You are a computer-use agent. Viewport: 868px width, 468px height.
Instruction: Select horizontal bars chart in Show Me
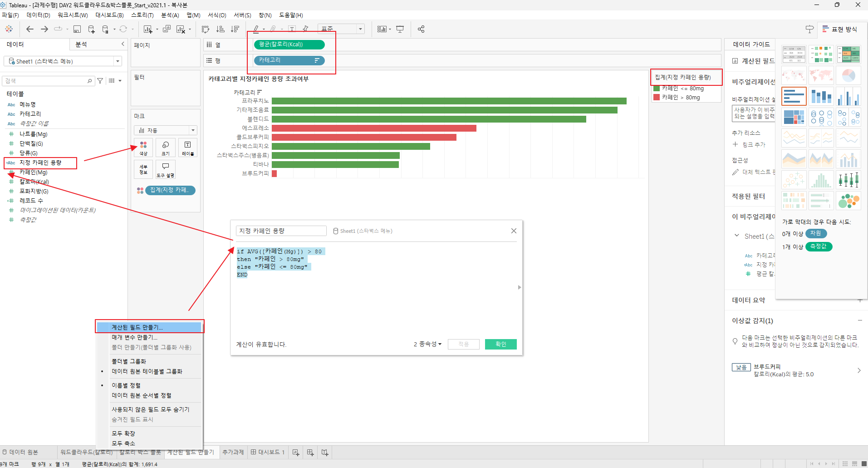794,97
